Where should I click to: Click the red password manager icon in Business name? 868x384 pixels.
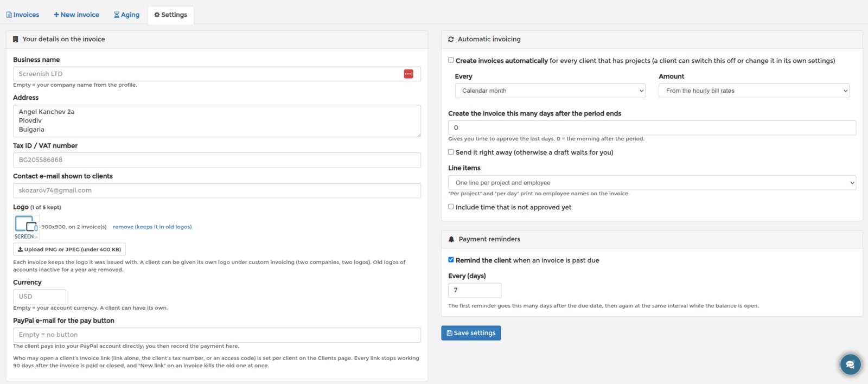409,74
